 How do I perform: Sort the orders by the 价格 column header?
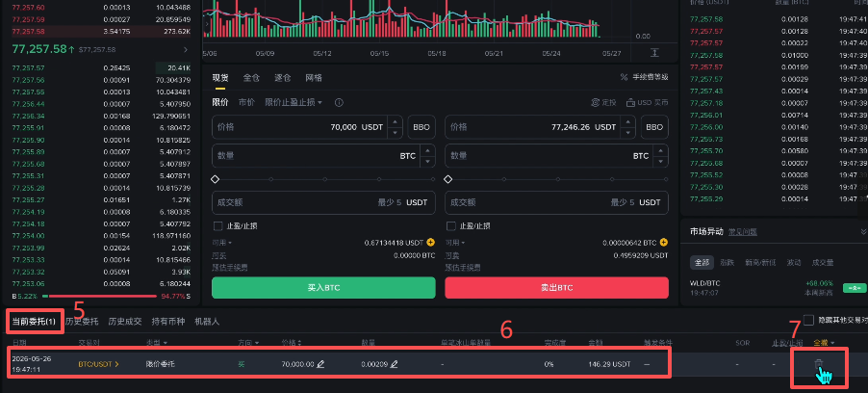292,343
